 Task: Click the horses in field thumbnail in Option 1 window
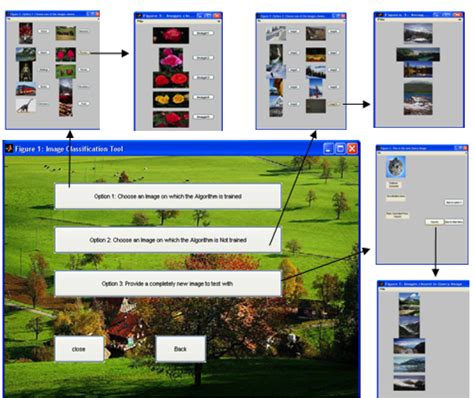tap(66, 33)
